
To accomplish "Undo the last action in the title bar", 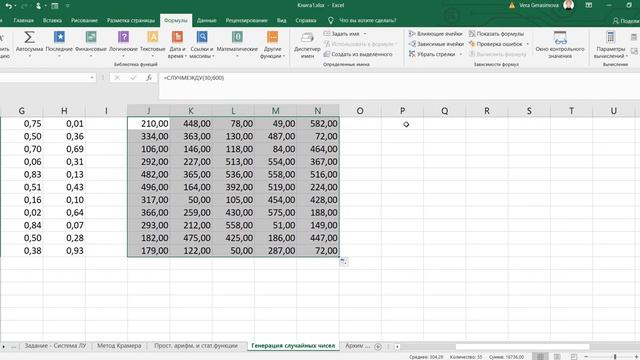I will pos(8,6).
